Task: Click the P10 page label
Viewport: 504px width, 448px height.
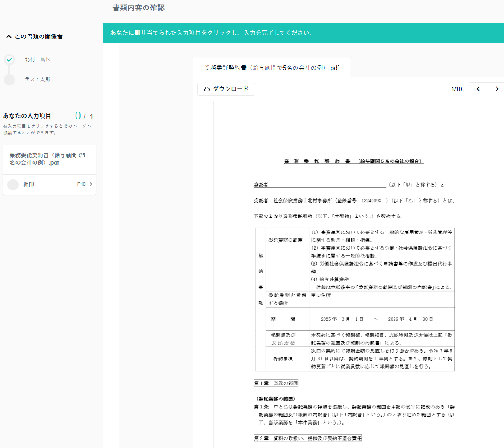Action: pyautogui.click(x=81, y=184)
